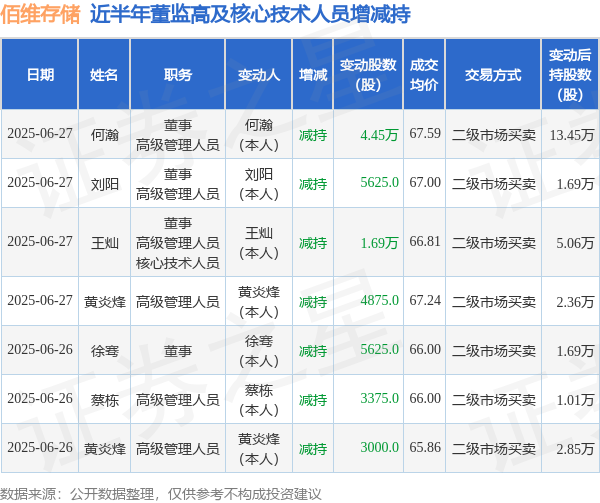Click 减持 in 蔡栋's row
Image resolution: width=600 pixels, height=503 pixels.
(x=313, y=400)
